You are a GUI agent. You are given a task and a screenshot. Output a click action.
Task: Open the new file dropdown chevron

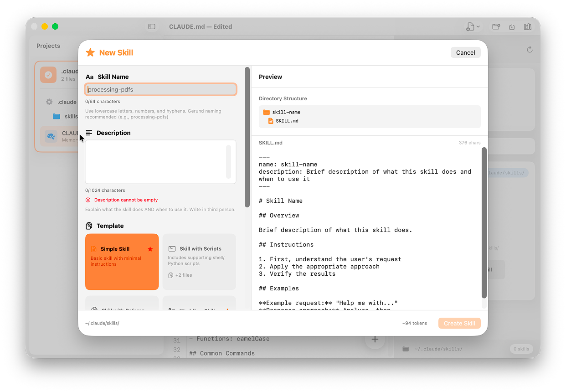pyautogui.click(x=478, y=27)
